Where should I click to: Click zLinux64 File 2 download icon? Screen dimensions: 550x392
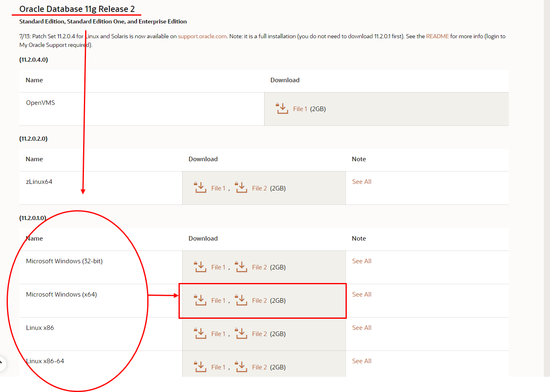click(x=241, y=188)
